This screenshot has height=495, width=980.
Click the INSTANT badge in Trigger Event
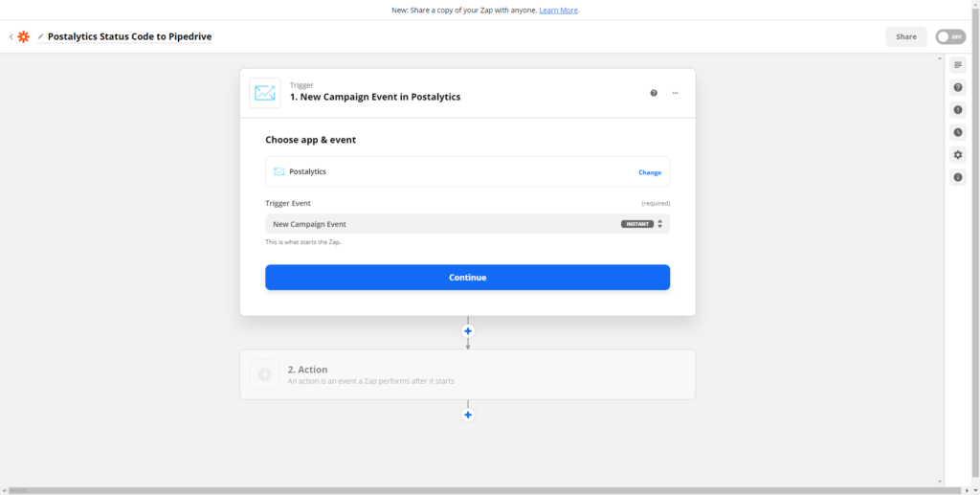click(636, 224)
